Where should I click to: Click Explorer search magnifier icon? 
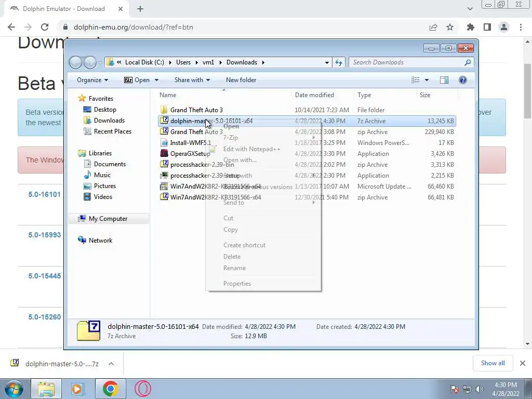(x=468, y=62)
